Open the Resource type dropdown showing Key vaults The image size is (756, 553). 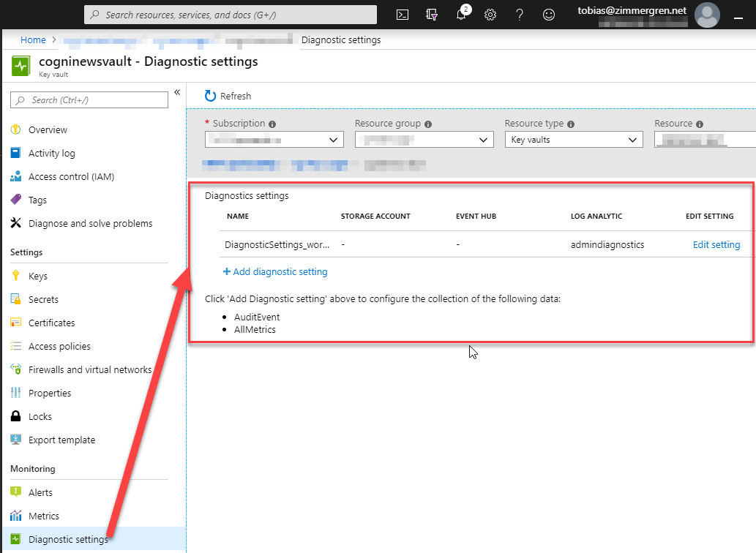[573, 140]
